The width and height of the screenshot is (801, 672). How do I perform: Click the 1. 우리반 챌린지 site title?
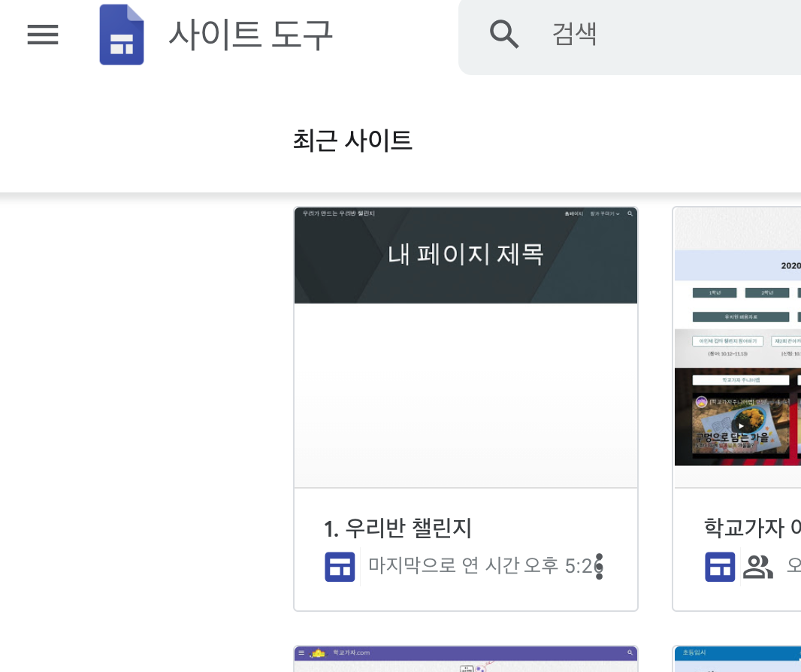click(398, 528)
